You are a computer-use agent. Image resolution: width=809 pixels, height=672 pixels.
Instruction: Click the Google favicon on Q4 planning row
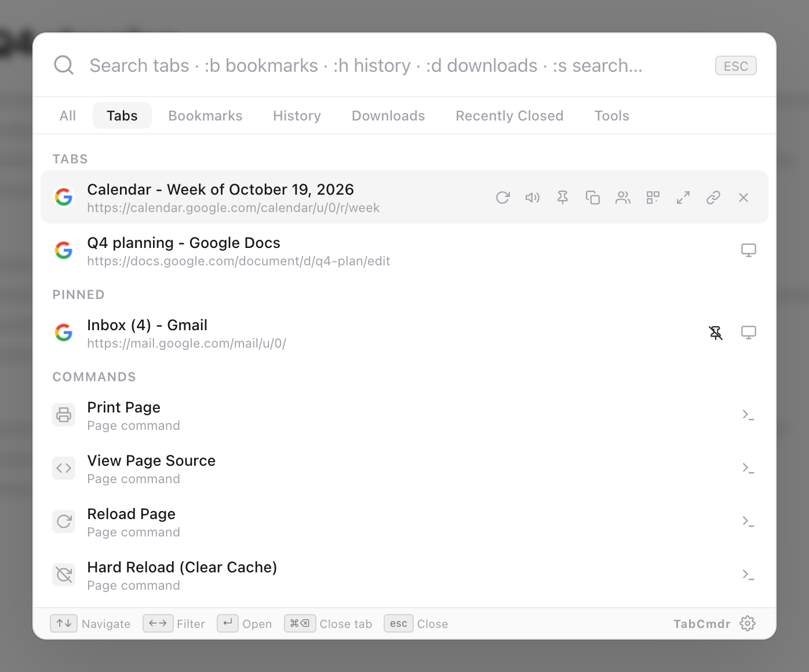[x=64, y=250]
